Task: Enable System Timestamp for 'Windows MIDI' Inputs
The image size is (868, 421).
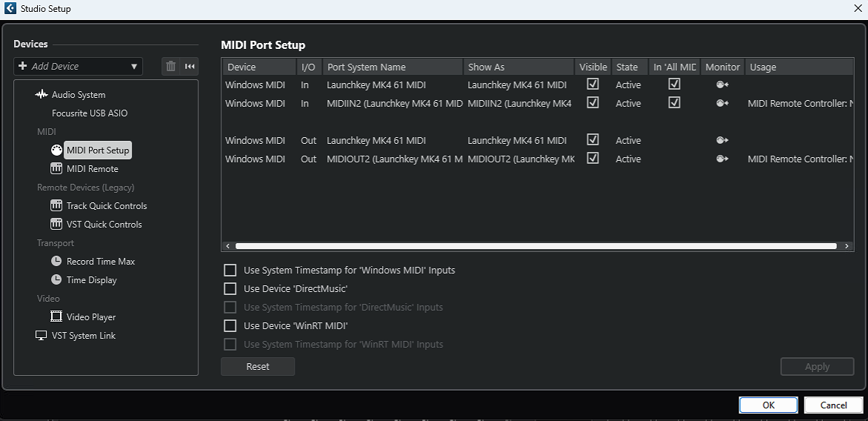Action: click(230, 271)
